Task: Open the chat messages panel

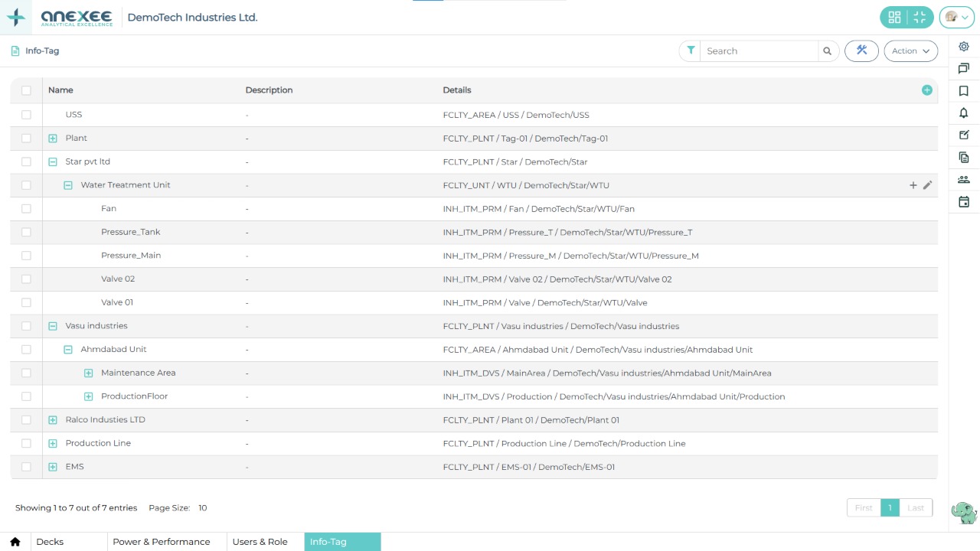Action: coord(964,69)
